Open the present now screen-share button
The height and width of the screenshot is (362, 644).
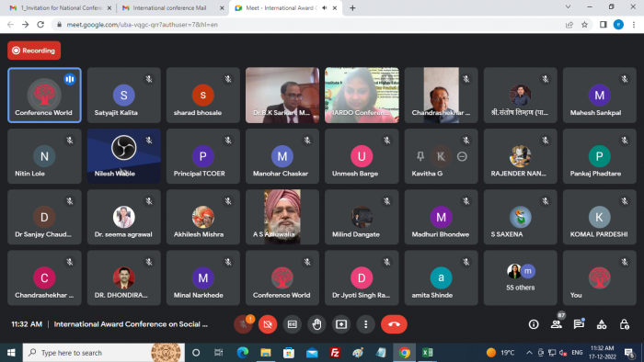(x=341, y=324)
